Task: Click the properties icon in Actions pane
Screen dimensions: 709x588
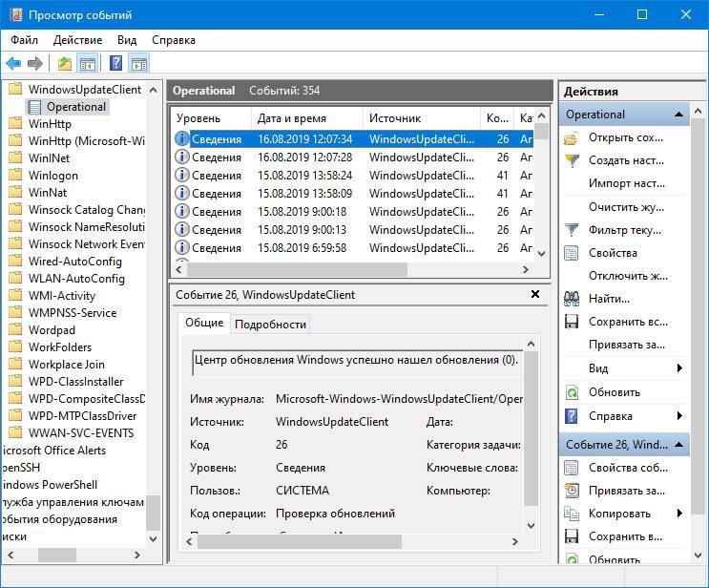Action: tap(572, 253)
